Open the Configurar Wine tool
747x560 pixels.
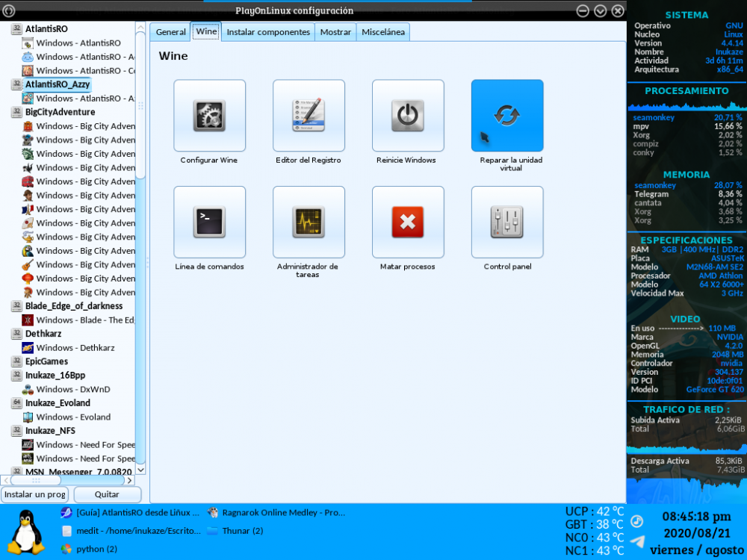209,116
